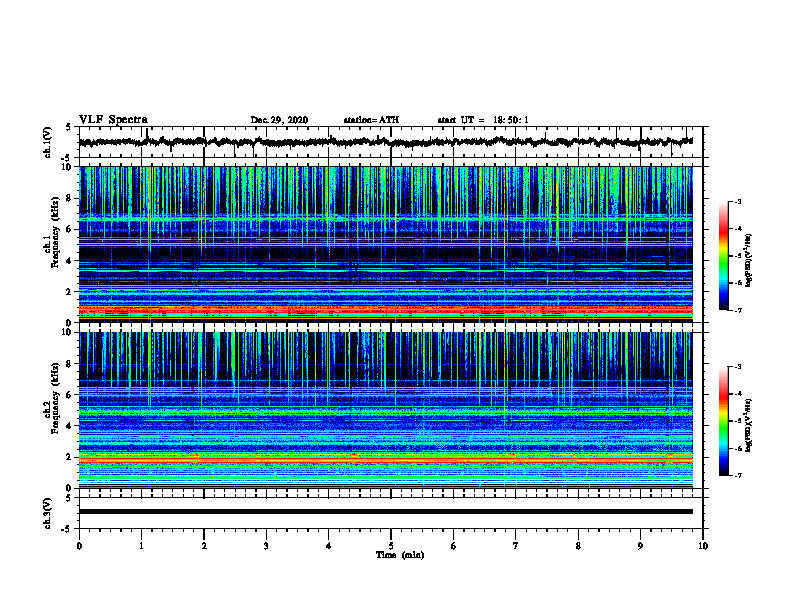792x612 pixels.
Task: Click the ch.1(V) waveform axis label
Action: point(48,142)
